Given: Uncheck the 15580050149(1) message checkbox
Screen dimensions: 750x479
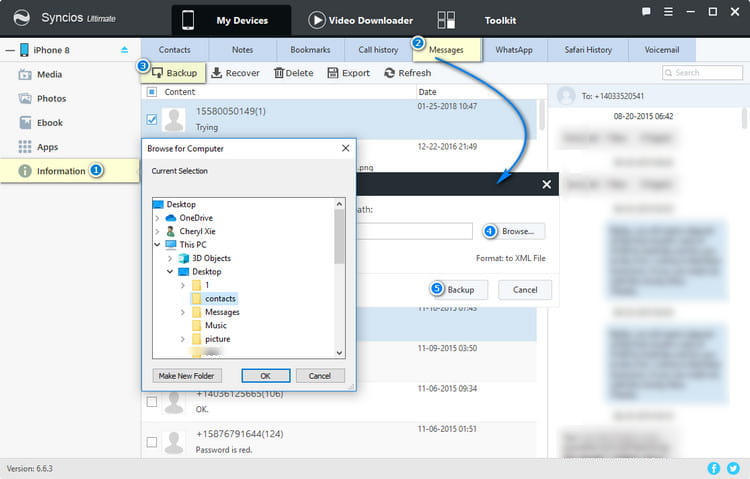Looking at the screenshot, I should 152,119.
